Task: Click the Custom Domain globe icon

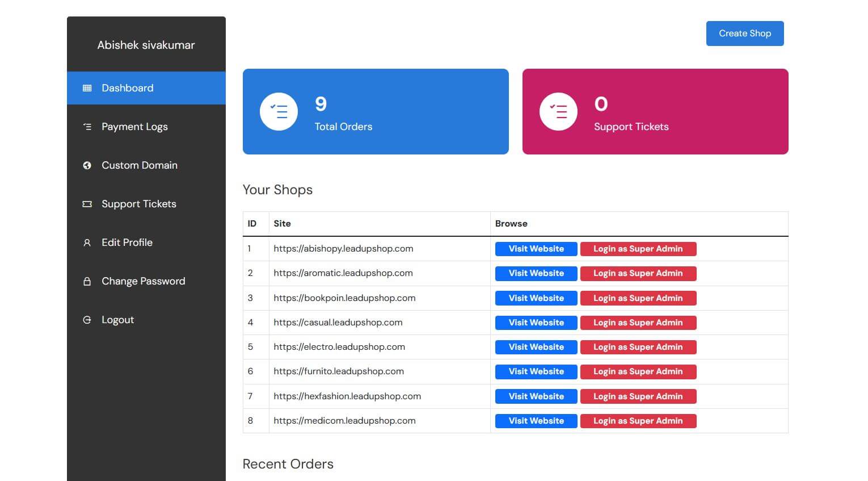Action: 87,165
